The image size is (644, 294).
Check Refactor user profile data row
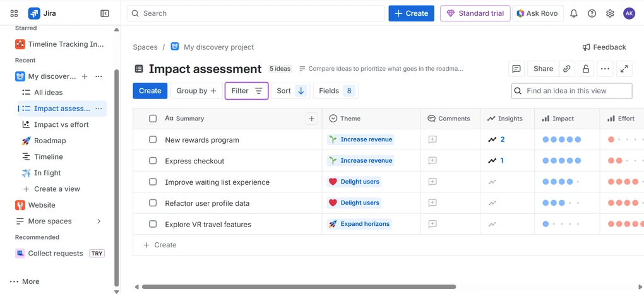pyautogui.click(x=153, y=203)
